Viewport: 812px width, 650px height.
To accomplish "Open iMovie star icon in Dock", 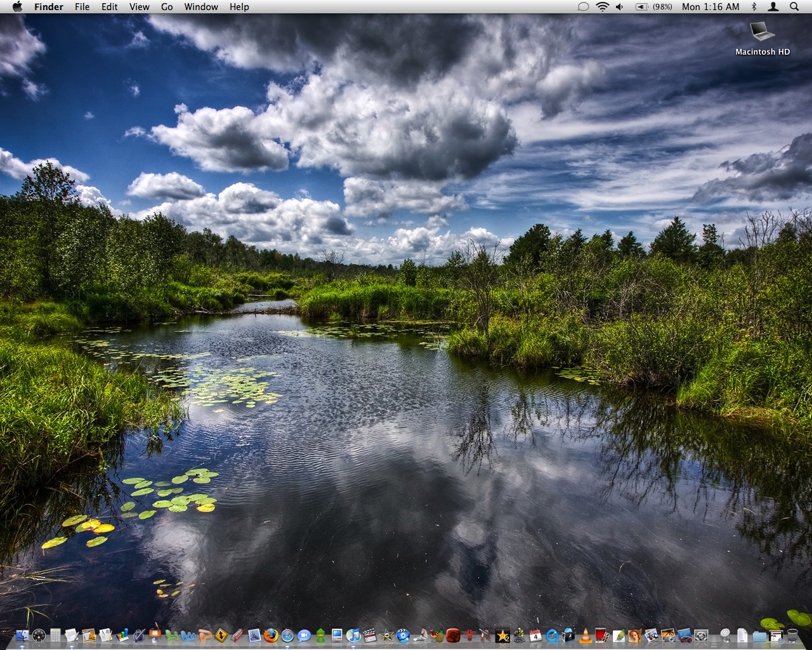I will pos(386,635).
